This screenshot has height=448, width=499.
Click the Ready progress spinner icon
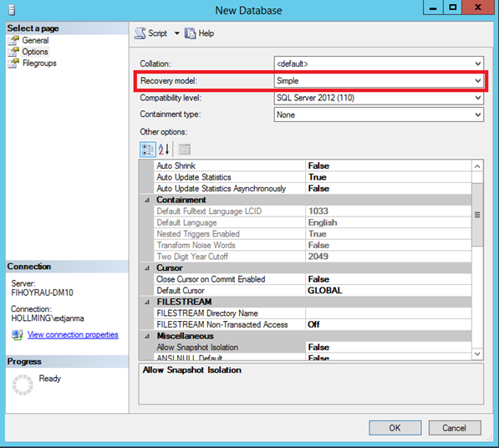(x=23, y=385)
